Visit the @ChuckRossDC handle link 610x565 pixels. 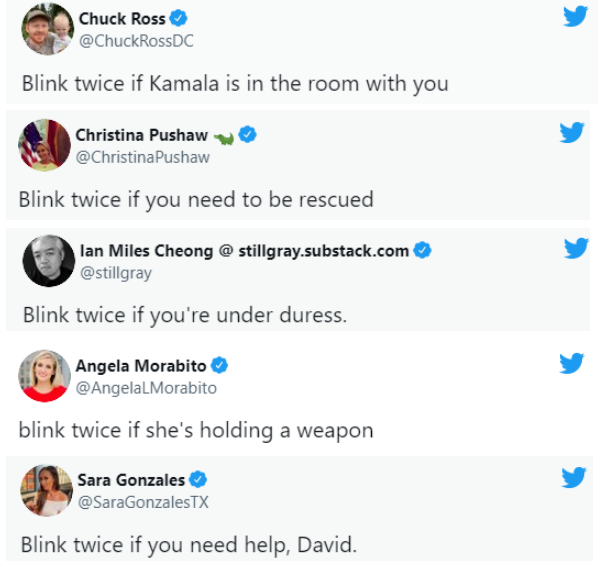click(136, 41)
